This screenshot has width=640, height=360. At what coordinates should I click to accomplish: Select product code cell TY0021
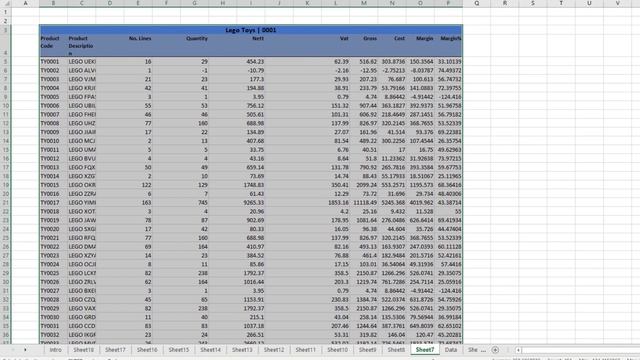point(53,238)
